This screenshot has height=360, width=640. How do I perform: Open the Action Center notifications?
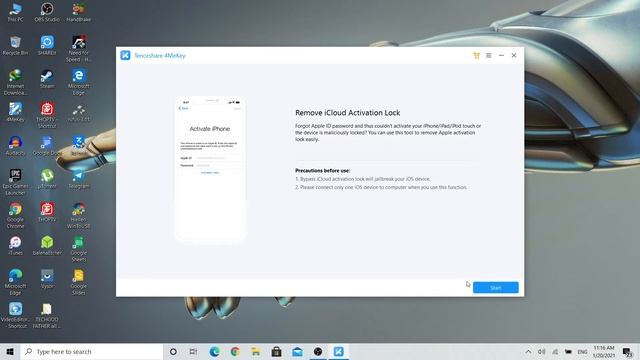[628, 351]
